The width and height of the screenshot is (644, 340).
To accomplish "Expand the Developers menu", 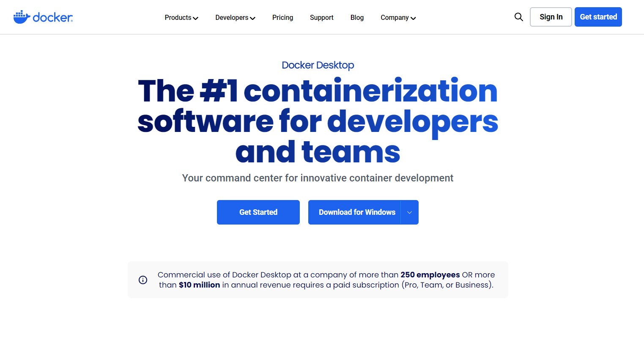I will click(x=235, y=18).
